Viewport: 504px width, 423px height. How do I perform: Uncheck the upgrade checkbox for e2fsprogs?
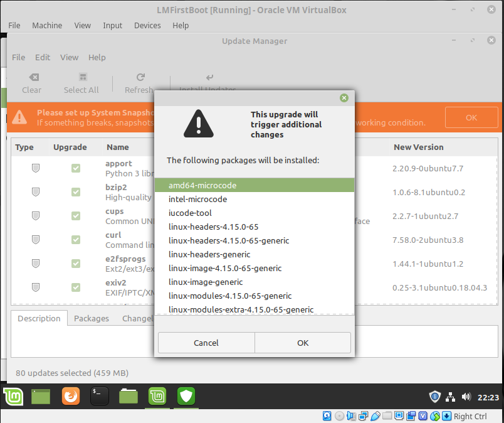click(x=76, y=264)
